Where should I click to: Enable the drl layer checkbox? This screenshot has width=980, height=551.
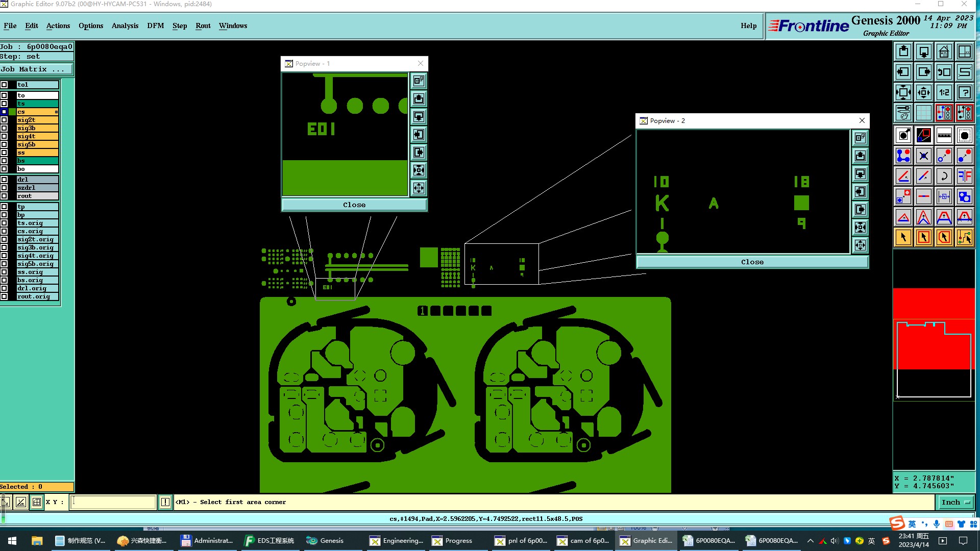tap(4, 180)
